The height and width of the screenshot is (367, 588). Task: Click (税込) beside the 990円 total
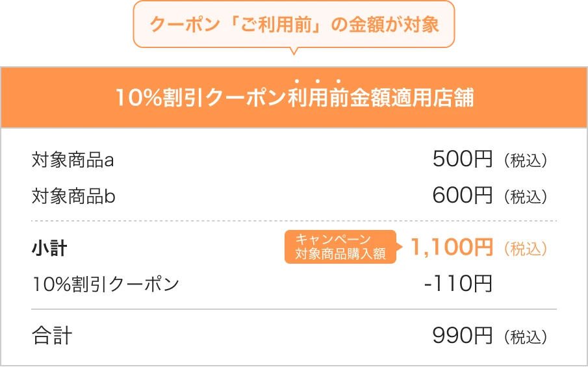525,337
